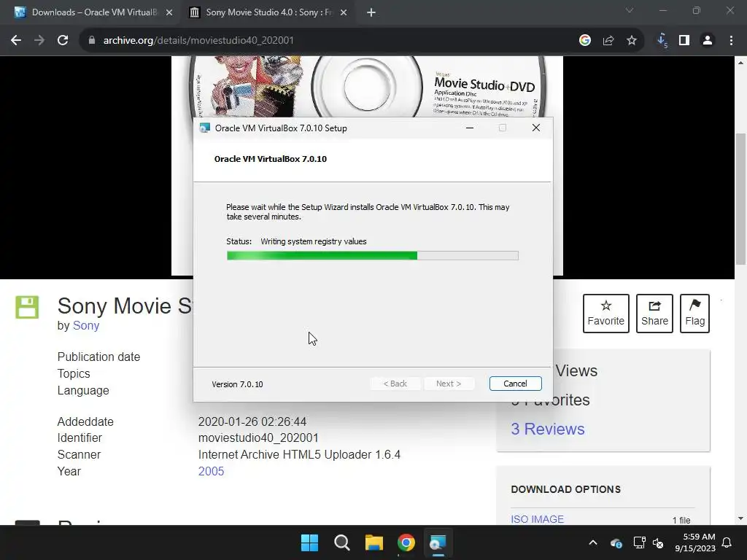
Task: Open the 3 Reviews link
Action: pyautogui.click(x=548, y=429)
